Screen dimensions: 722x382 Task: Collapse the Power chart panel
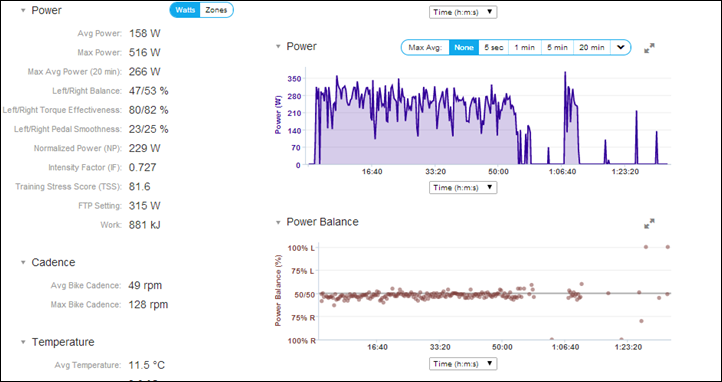[278, 46]
